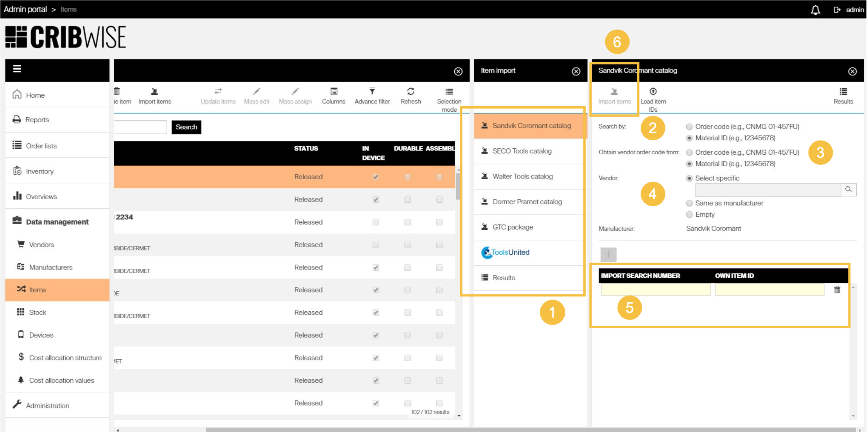Open the Advance filter

372,96
